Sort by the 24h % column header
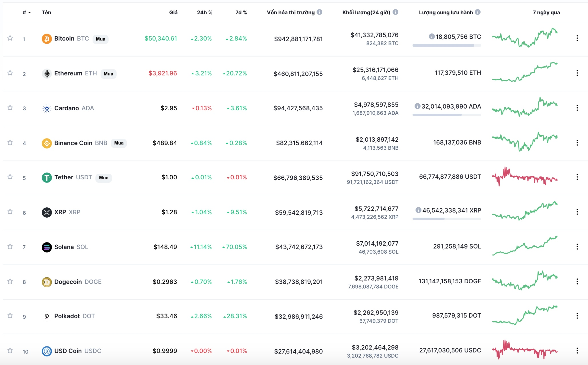 pos(205,13)
